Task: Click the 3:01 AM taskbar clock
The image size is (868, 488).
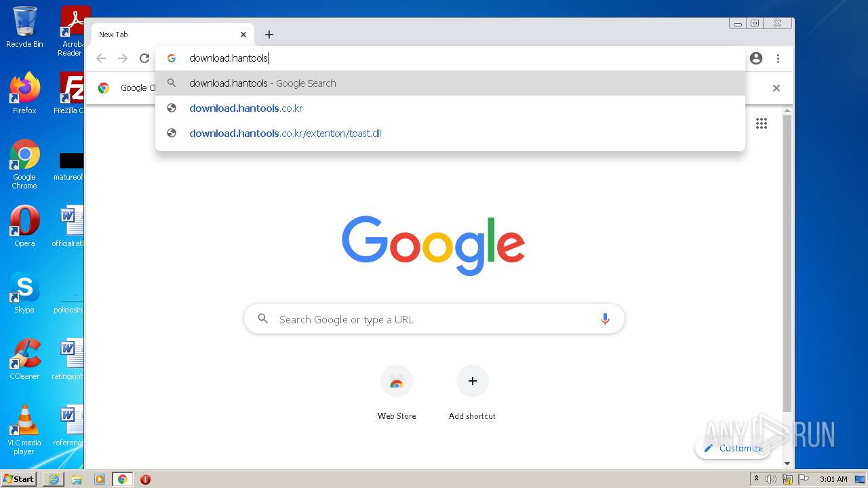Action: (833, 479)
